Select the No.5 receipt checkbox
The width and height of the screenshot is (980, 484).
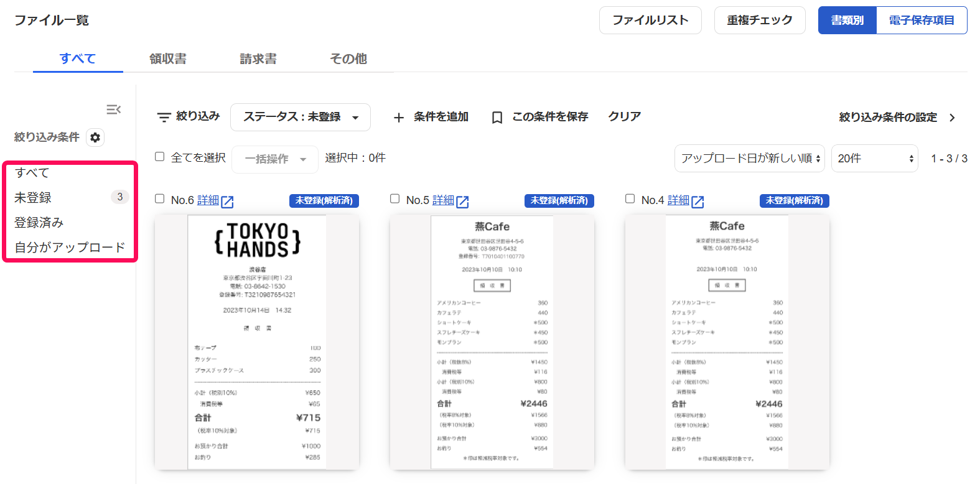[395, 199]
